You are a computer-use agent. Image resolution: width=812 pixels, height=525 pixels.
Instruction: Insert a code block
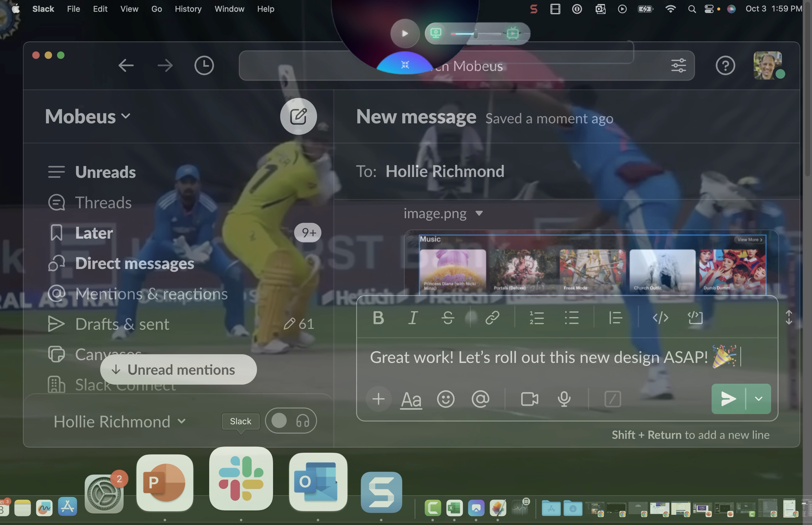pos(695,318)
